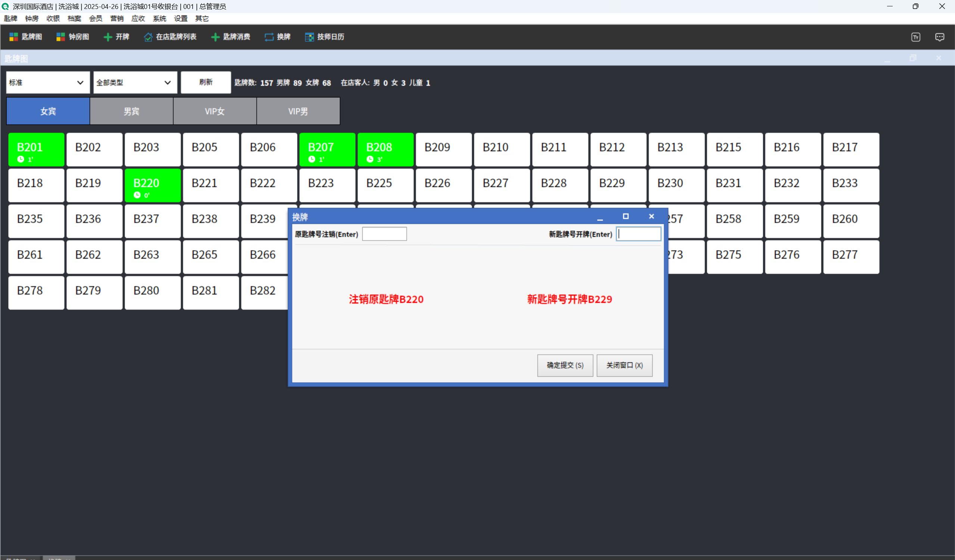Open the 匙牌图 toolbar view
955x560 pixels.
(x=25, y=37)
